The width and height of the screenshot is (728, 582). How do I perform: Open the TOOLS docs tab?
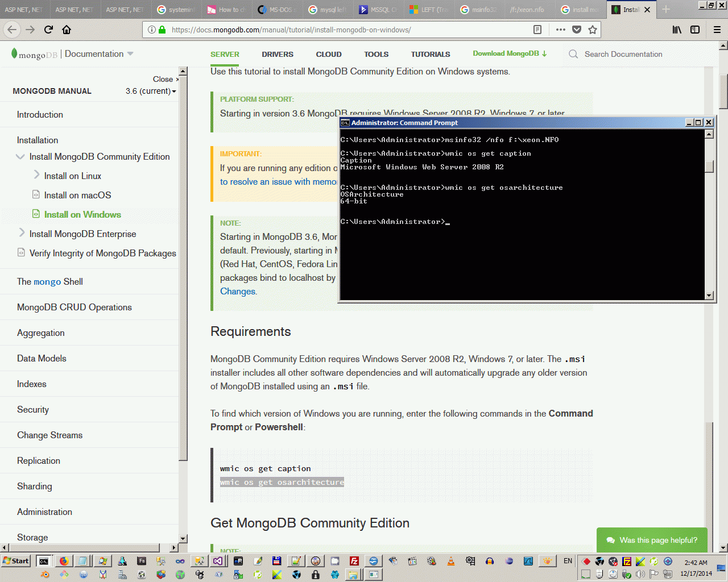(x=377, y=55)
